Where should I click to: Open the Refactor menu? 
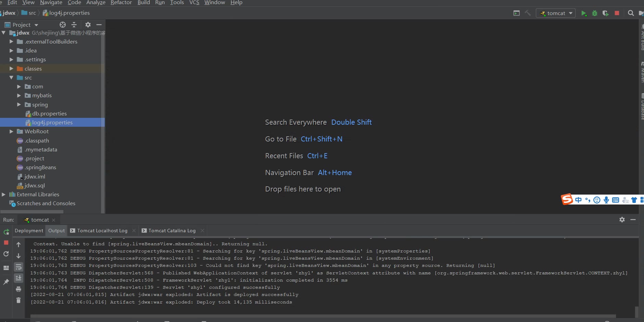tap(121, 3)
